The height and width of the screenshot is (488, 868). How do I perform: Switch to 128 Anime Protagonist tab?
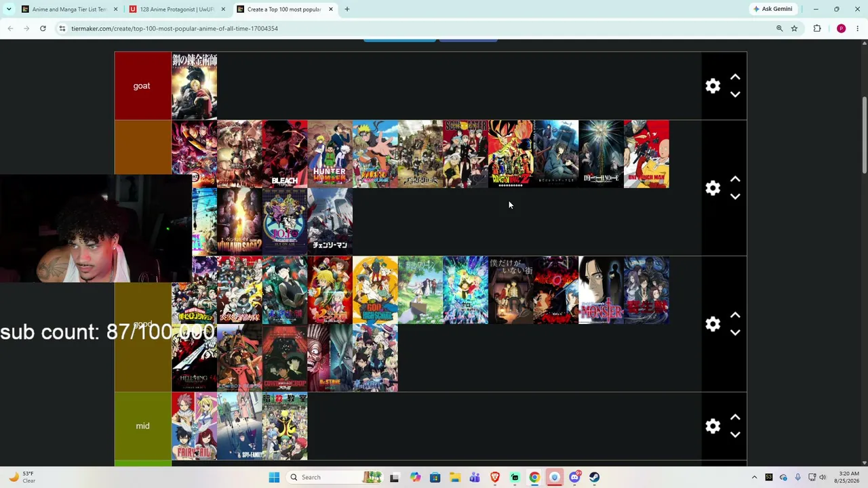pos(178,9)
